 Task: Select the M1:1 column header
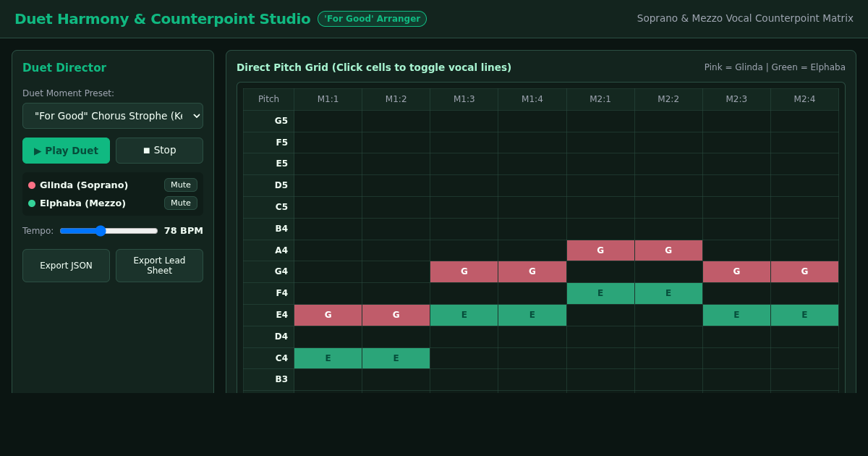coord(328,99)
